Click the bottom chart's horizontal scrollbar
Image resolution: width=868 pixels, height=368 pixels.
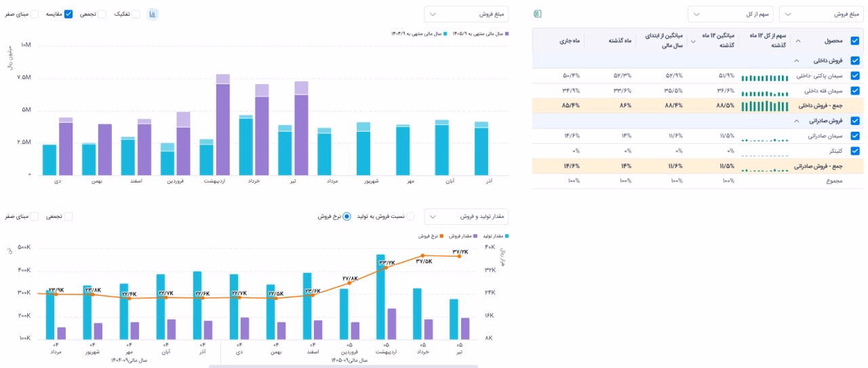pos(342,366)
